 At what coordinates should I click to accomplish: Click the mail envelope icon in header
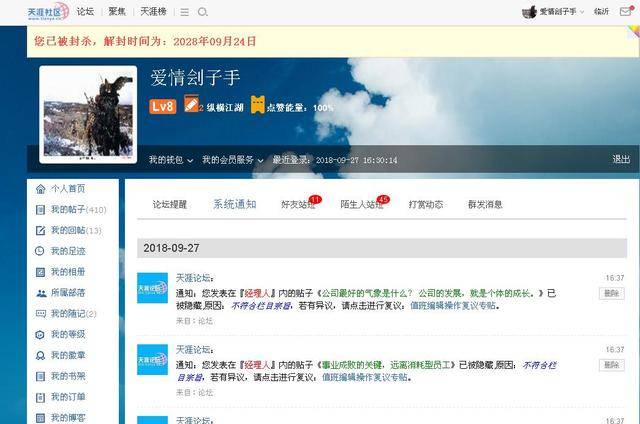click(626, 12)
